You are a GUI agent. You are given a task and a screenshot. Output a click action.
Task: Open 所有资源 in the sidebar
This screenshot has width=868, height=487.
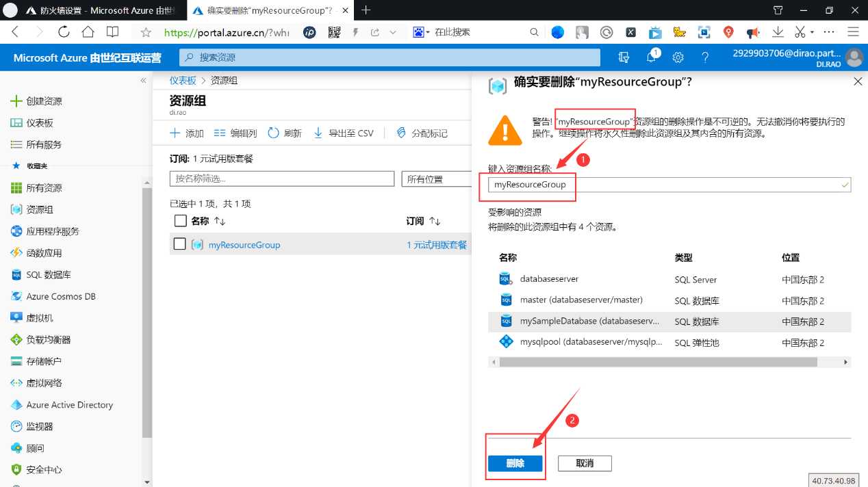(44, 188)
